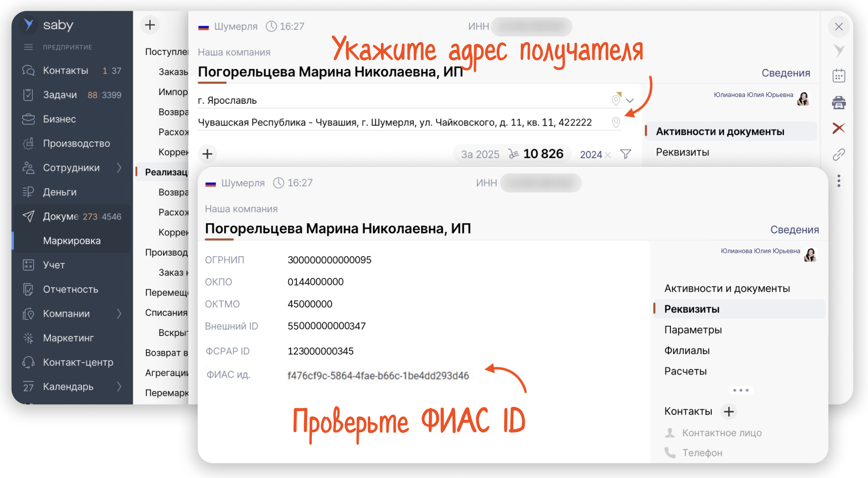Screen dimensions: 868x478
Task: Click map pin next to Chuvashia address
Action: click(x=615, y=122)
